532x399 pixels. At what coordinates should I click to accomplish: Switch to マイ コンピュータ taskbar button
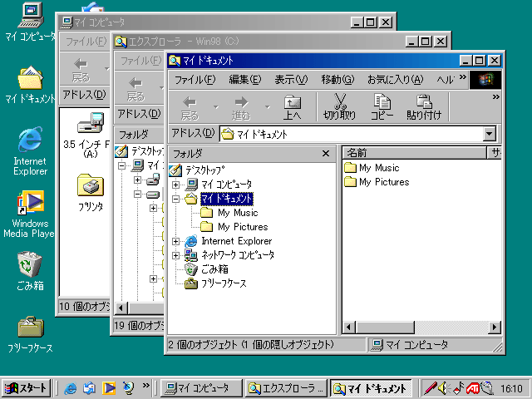[x=201, y=388]
